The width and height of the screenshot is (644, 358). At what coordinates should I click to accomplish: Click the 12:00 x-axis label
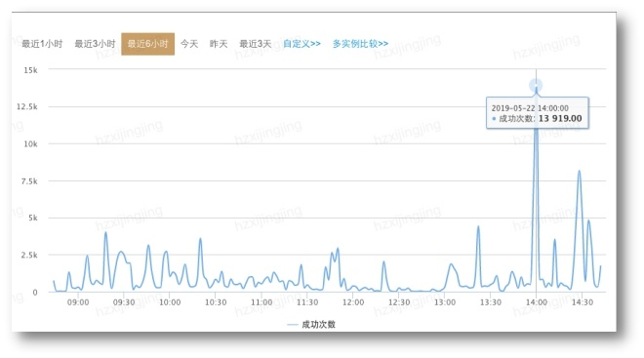(353, 302)
